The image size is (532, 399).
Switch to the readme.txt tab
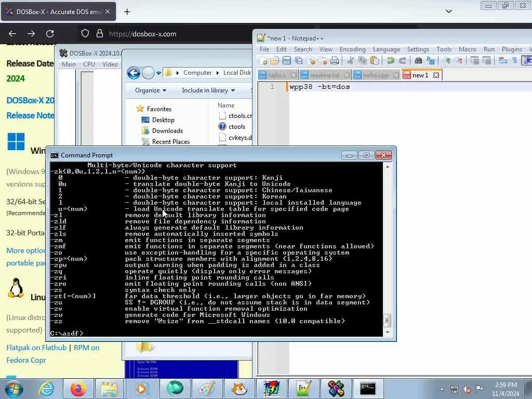pos(324,75)
